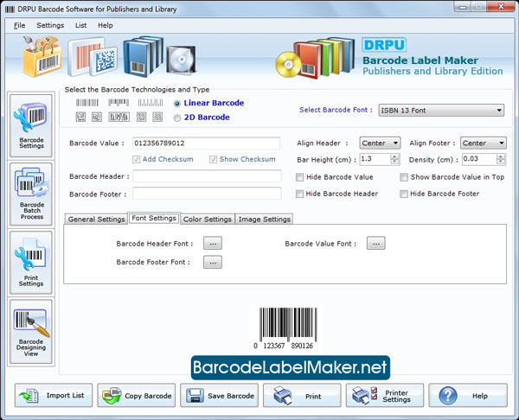Click the first linear barcode sample icon
This screenshot has width=519, height=420.
click(x=87, y=103)
